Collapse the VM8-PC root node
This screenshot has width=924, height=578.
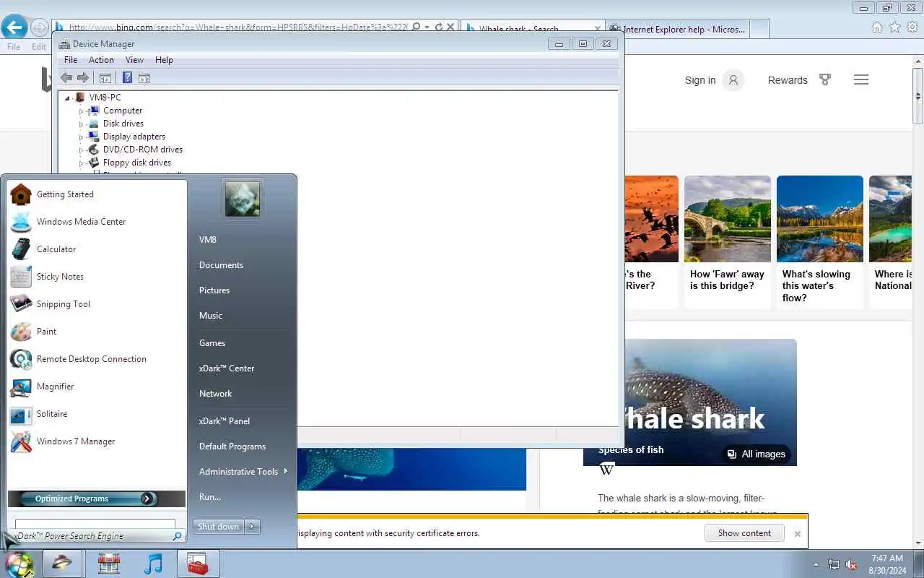(x=68, y=98)
